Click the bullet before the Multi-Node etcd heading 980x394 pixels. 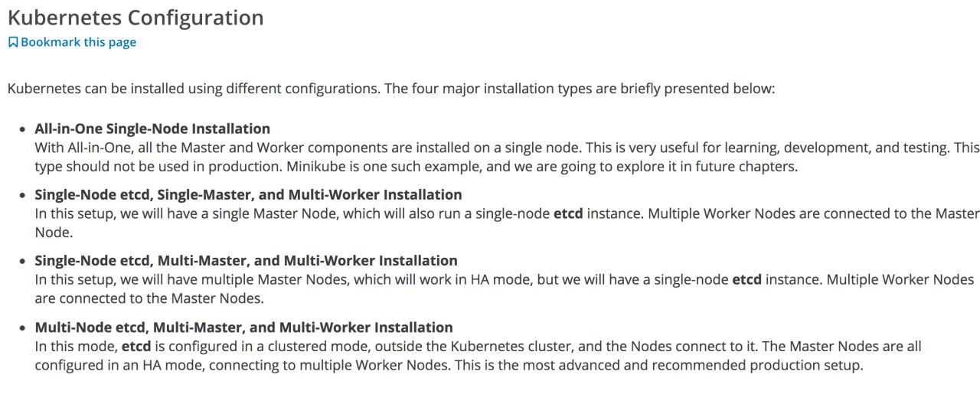point(23,328)
